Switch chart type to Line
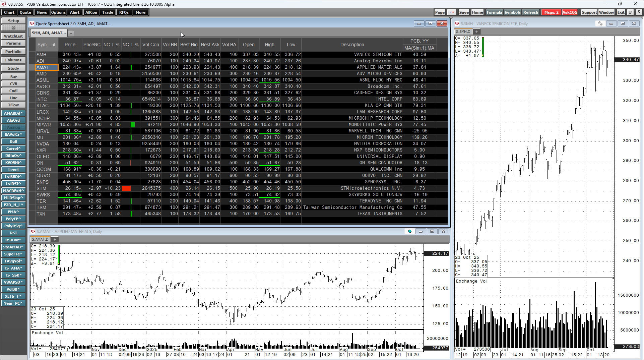The width and height of the screenshot is (644, 360). click(x=13, y=98)
